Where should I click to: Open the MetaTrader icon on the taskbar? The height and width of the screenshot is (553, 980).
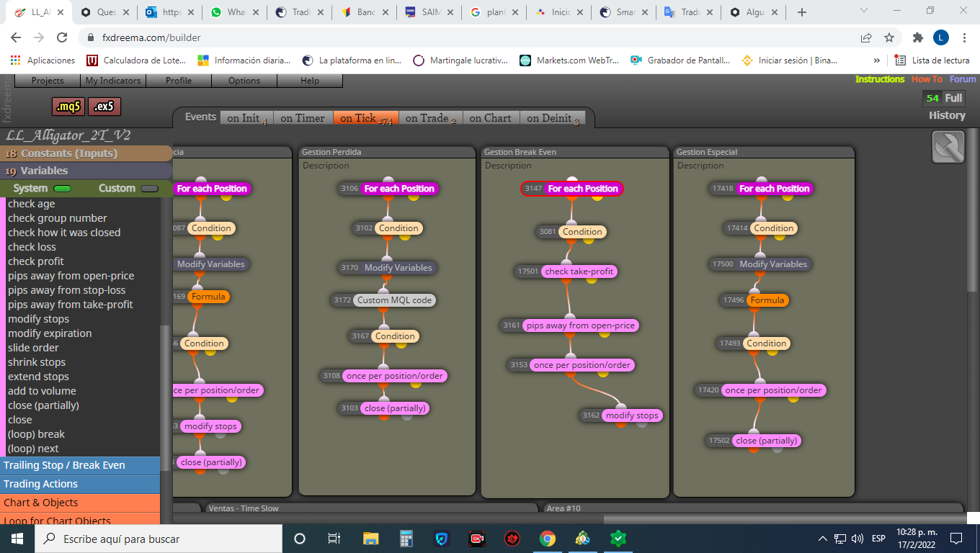pyautogui.click(x=583, y=539)
